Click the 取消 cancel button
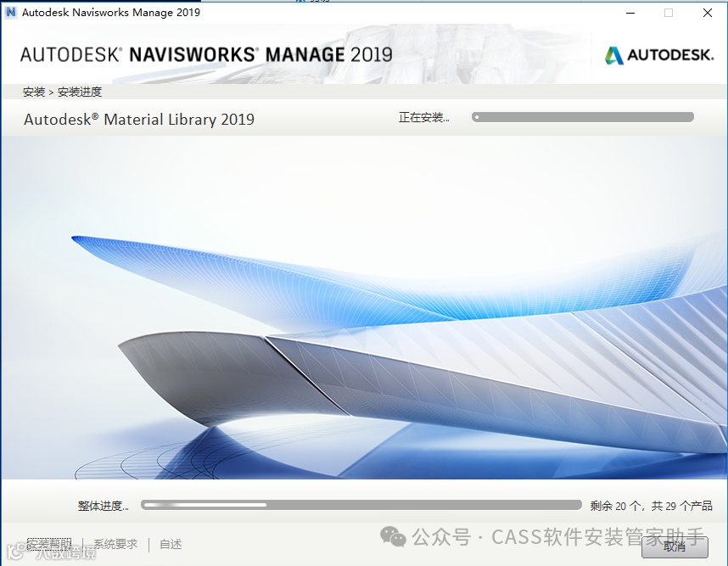Screen dimensions: 728x566 click(x=675, y=547)
